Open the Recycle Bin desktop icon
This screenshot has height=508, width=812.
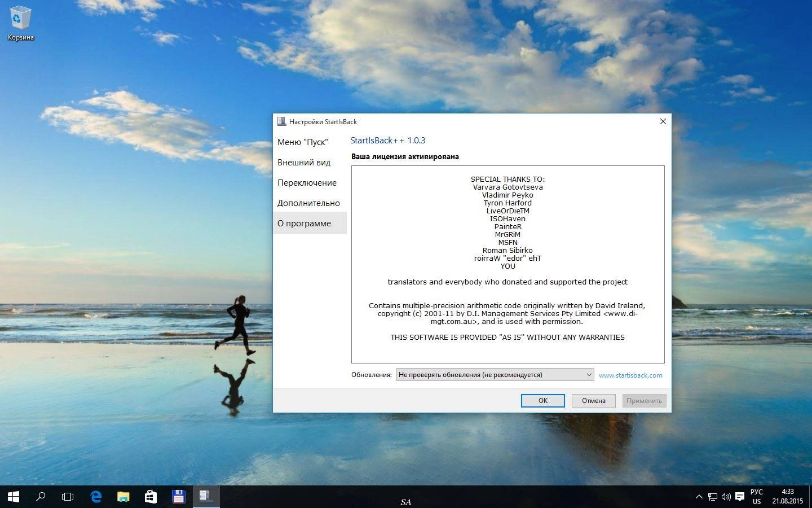pos(20,24)
